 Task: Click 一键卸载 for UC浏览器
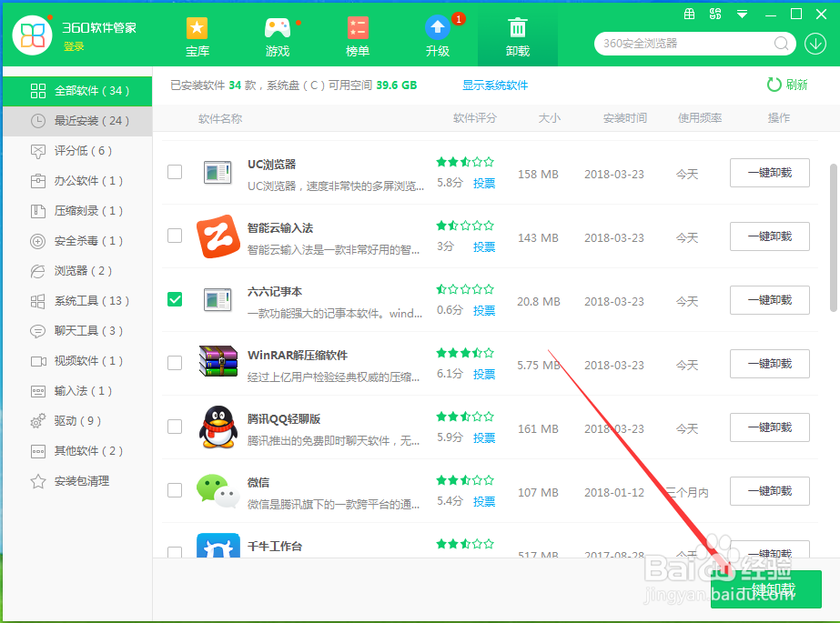[769, 173]
